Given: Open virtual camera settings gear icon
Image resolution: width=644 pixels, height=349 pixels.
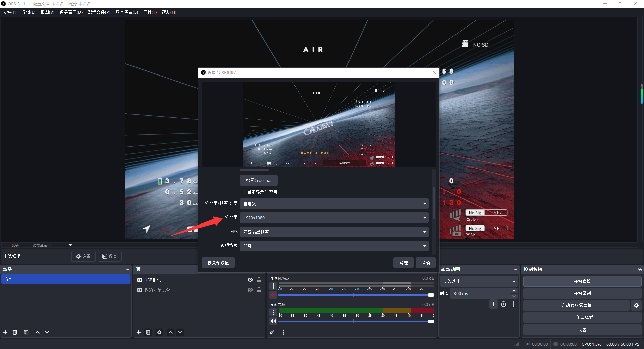Looking at the screenshot, I should click(x=636, y=305).
